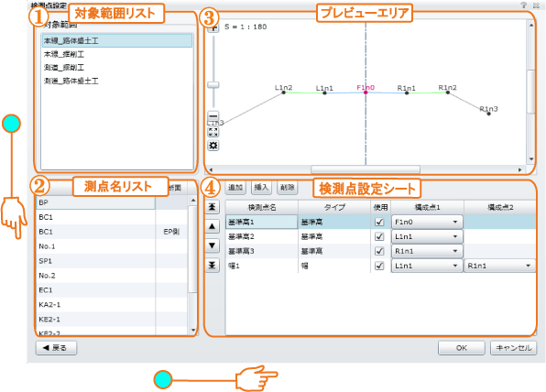The image size is (546, 392).
Task: Select station SP1 in the list
Action: pos(112,261)
